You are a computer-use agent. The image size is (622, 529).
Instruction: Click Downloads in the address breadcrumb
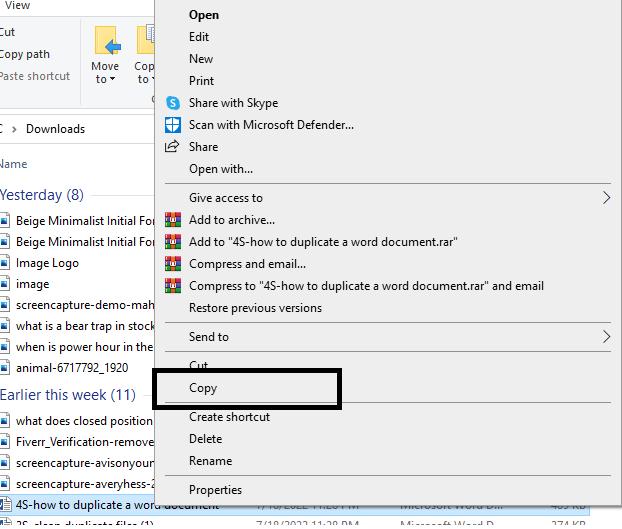(55, 129)
